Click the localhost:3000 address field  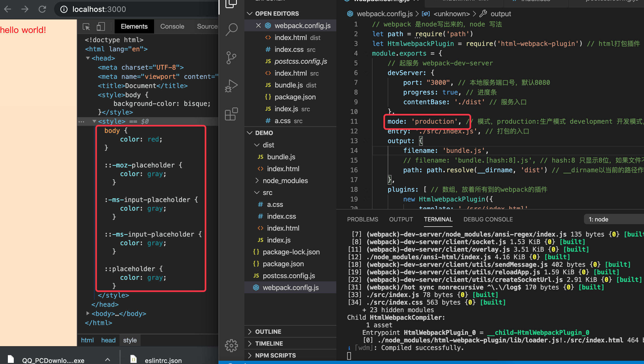(99, 9)
